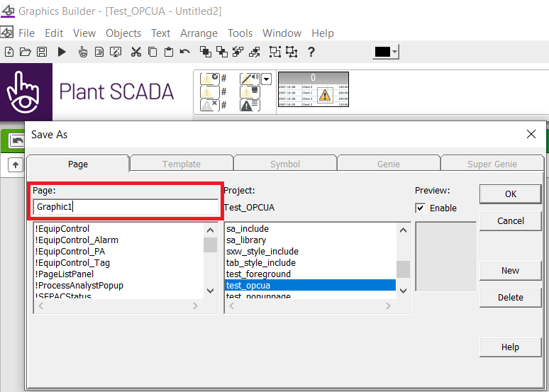
Task: Open the Edit menu
Action: pyautogui.click(x=54, y=33)
